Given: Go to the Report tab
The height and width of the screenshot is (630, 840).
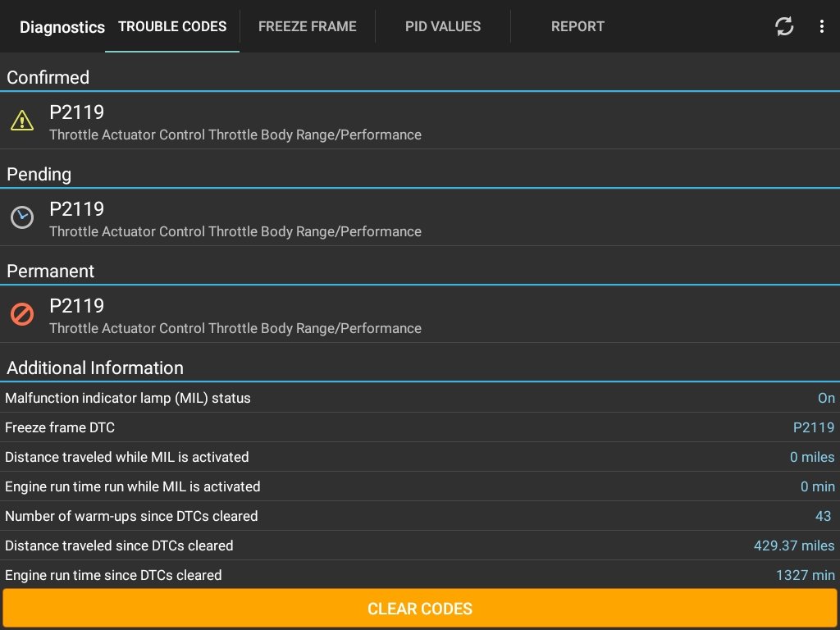Looking at the screenshot, I should point(577,26).
